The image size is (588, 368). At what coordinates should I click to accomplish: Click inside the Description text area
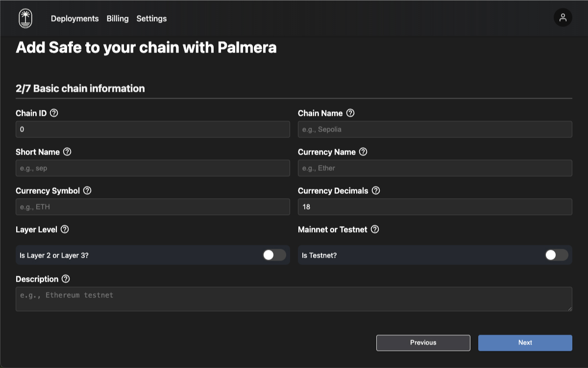coord(294,299)
